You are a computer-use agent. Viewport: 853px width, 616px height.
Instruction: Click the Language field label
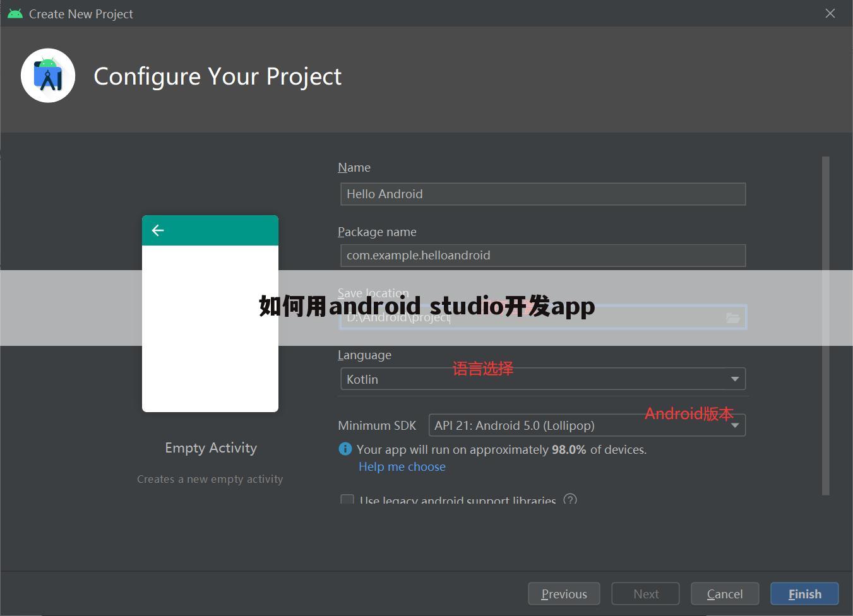click(x=364, y=355)
